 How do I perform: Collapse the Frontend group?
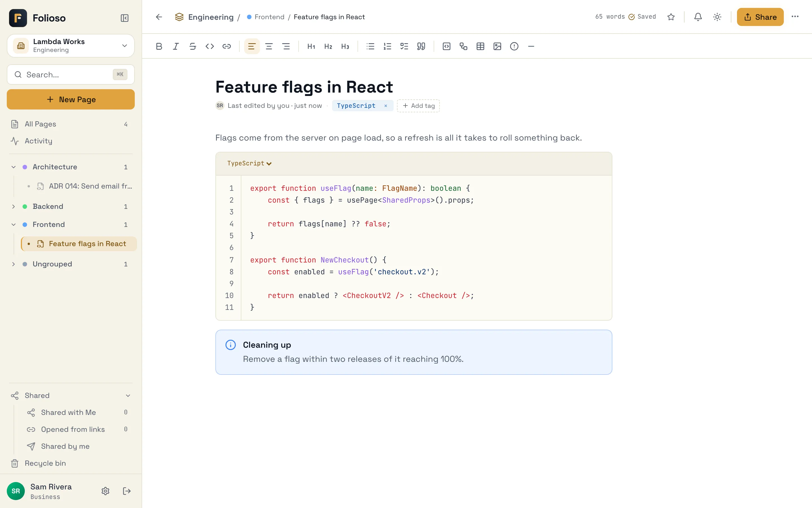pyautogui.click(x=14, y=224)
